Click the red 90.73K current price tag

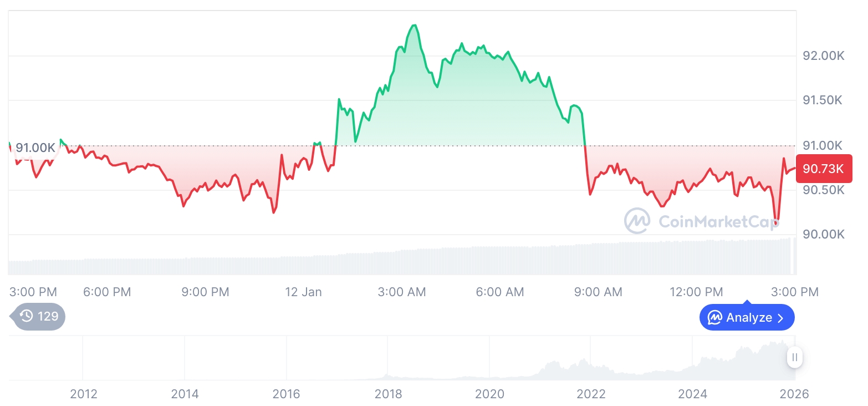823,169
